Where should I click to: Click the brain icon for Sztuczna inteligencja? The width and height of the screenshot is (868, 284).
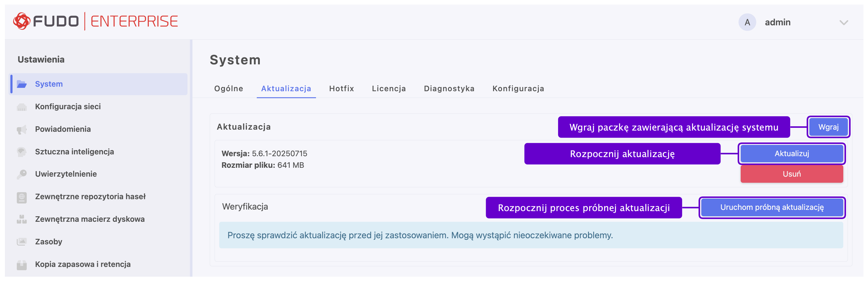pos(22,152)
